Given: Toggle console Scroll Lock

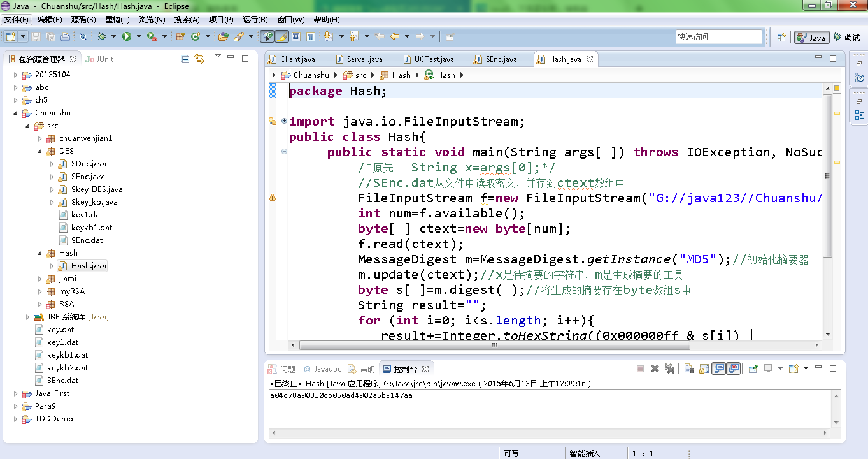Looking at the screenshot, I should point(704,368).
